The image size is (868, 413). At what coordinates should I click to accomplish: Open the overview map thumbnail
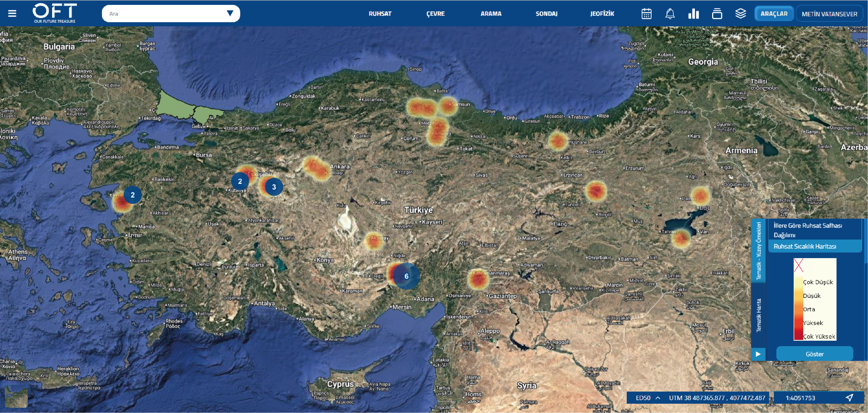[x=16, y=396]
